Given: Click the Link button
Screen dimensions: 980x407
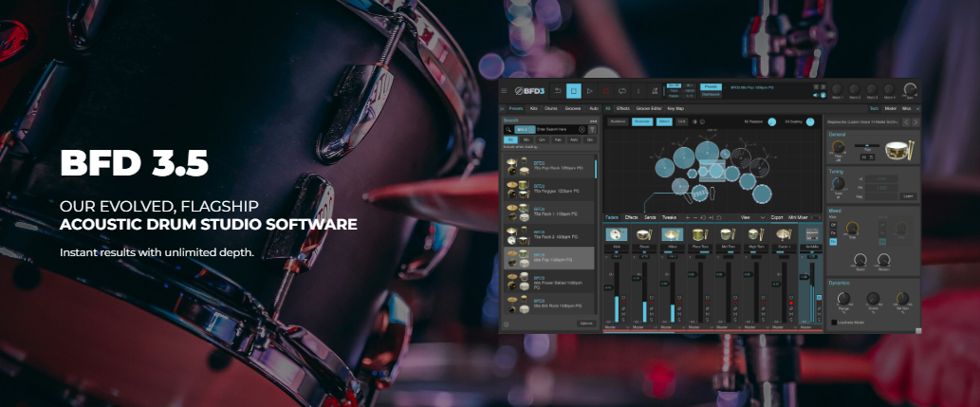Looking at the screenshot, I should [x=682, y=121].
